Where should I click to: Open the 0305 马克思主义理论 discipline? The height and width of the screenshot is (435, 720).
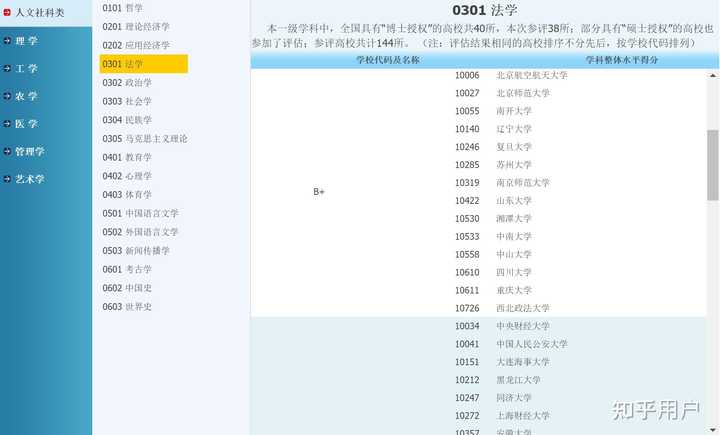click(145, 138)
